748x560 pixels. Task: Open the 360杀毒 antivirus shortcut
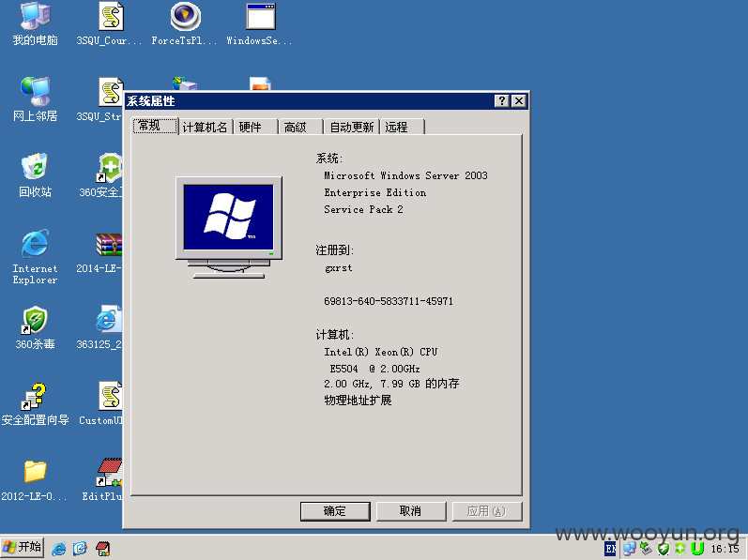pyautogui.click(x=36, y=328)
